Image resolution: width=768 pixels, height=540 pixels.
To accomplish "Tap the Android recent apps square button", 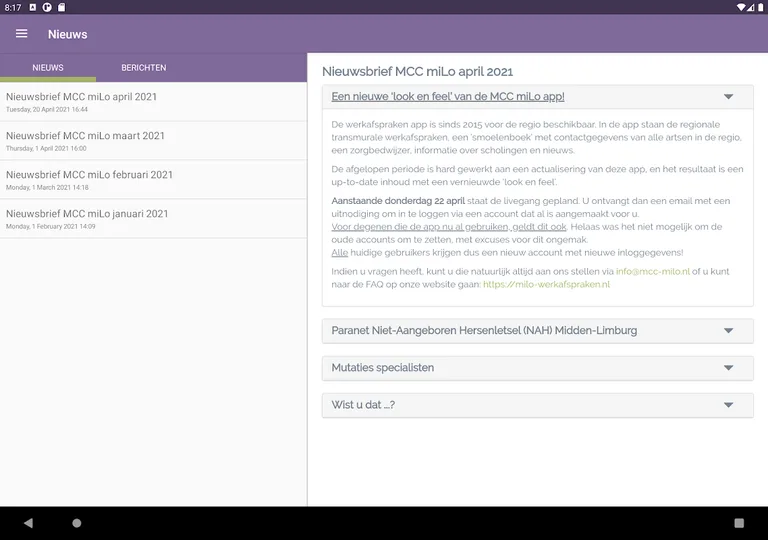I will tap(739, 523).
